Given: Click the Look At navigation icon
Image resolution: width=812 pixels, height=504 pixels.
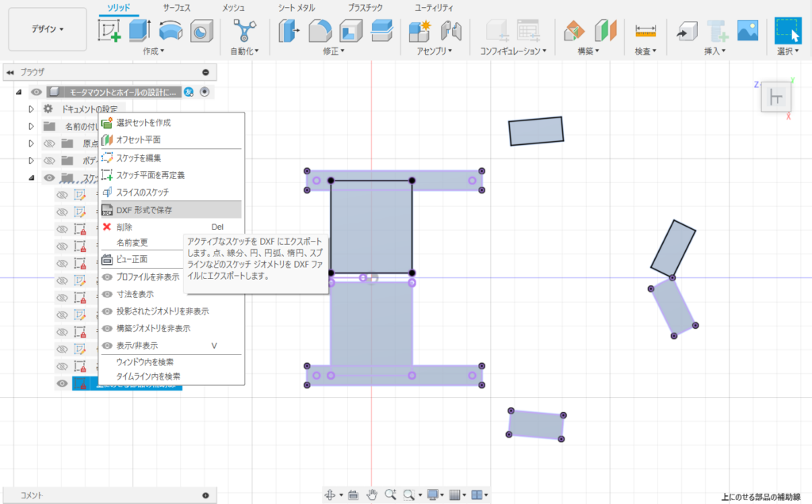Looking at the screenshot, I should tap(353, 495).
